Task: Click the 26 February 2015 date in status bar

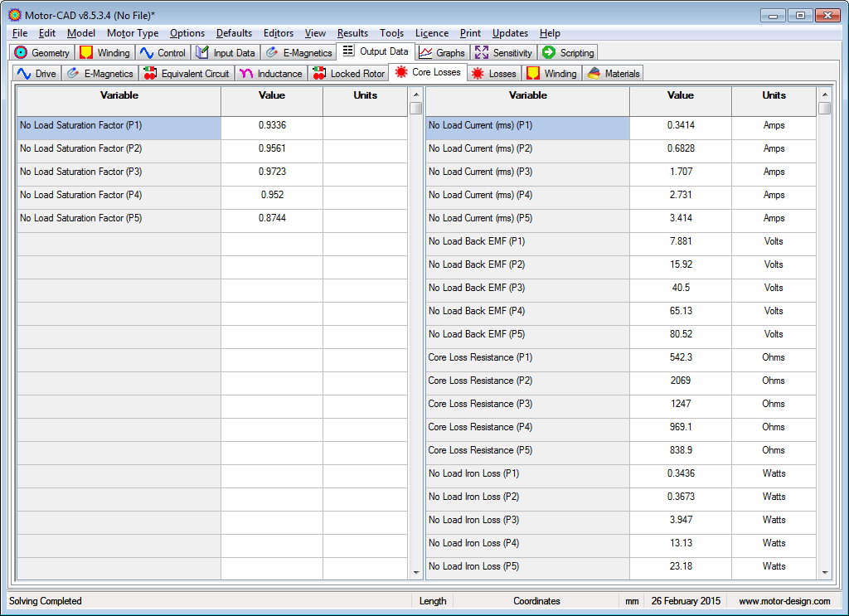Action: tap(686, 601)
